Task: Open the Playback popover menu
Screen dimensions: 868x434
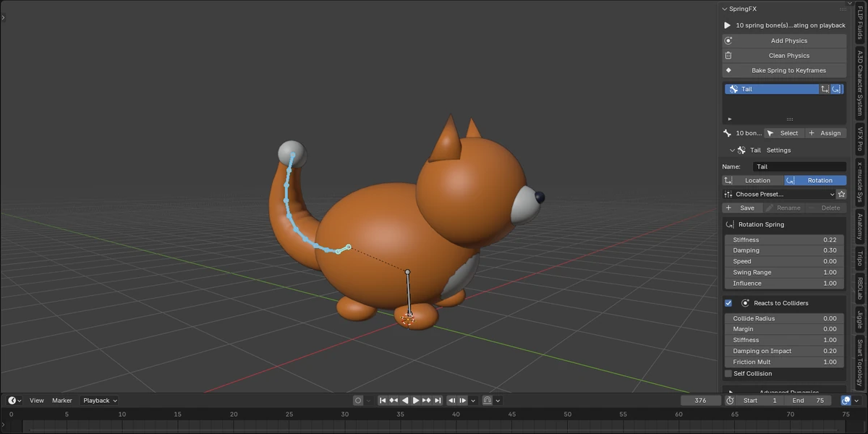Action: pos(100,400)
